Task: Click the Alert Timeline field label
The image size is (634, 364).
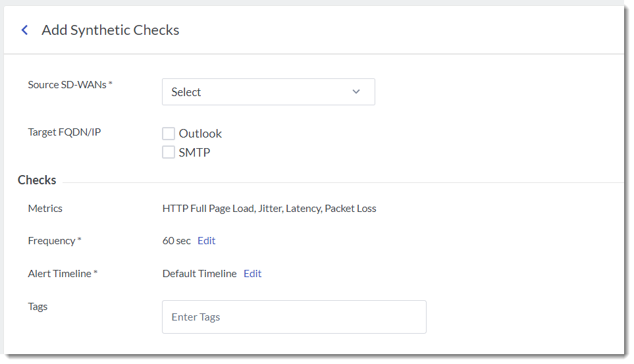Action: [60, 274]
